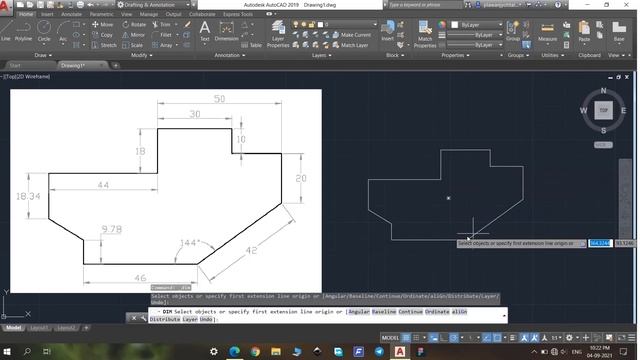This screenshot has width=640, height=360.
Task: Open the ByLayer lineweight dropdown
Action: 475,35
